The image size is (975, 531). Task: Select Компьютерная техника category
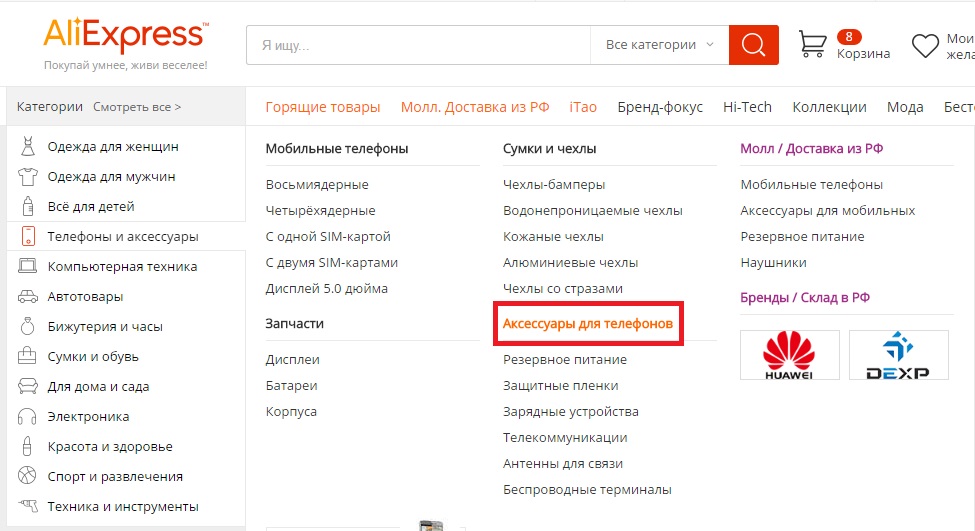pos(122,266)
